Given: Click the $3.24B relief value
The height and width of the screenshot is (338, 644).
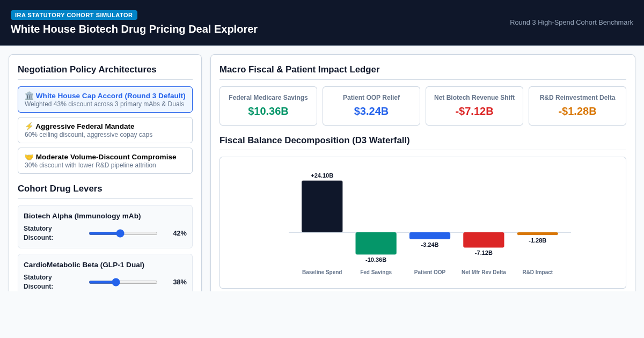Looking at the screenshot, I should click(x=371, y=111).
